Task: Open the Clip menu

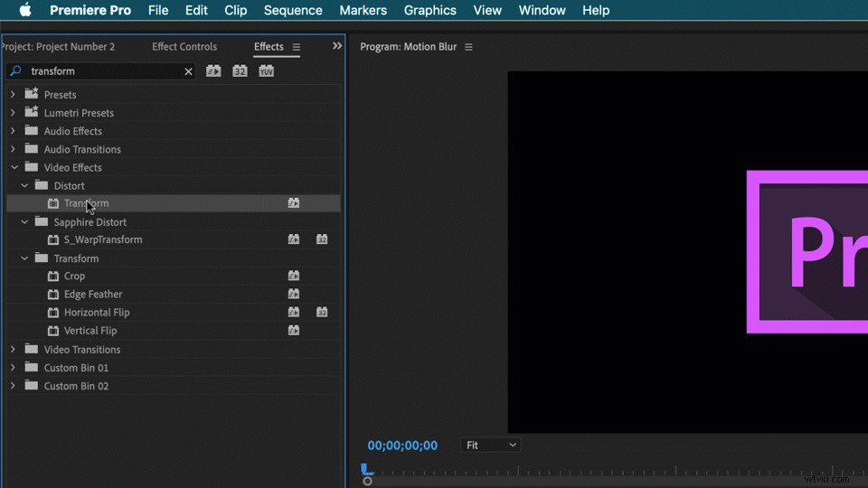Action: pyautogui.click(x=235, y=10)
